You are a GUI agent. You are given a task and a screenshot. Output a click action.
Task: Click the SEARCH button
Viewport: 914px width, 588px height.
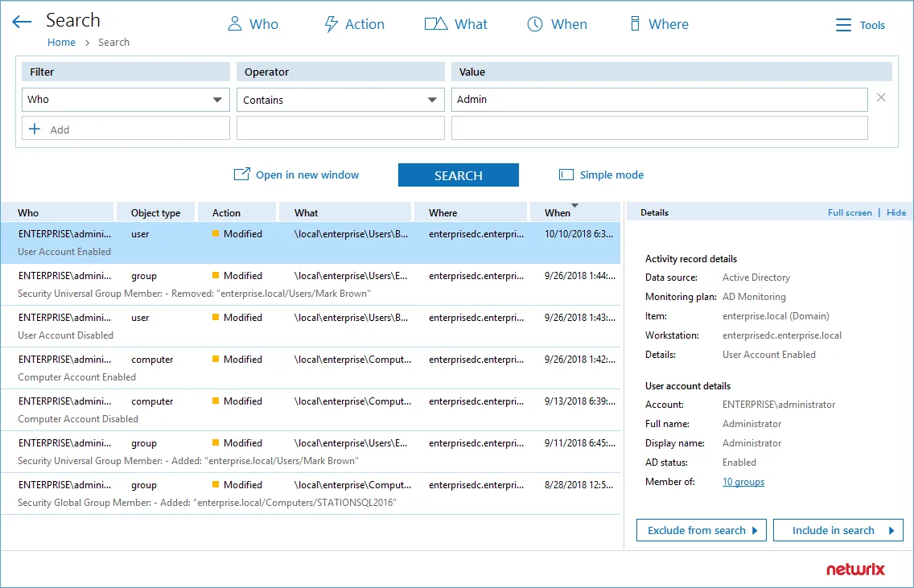(458, 175)
